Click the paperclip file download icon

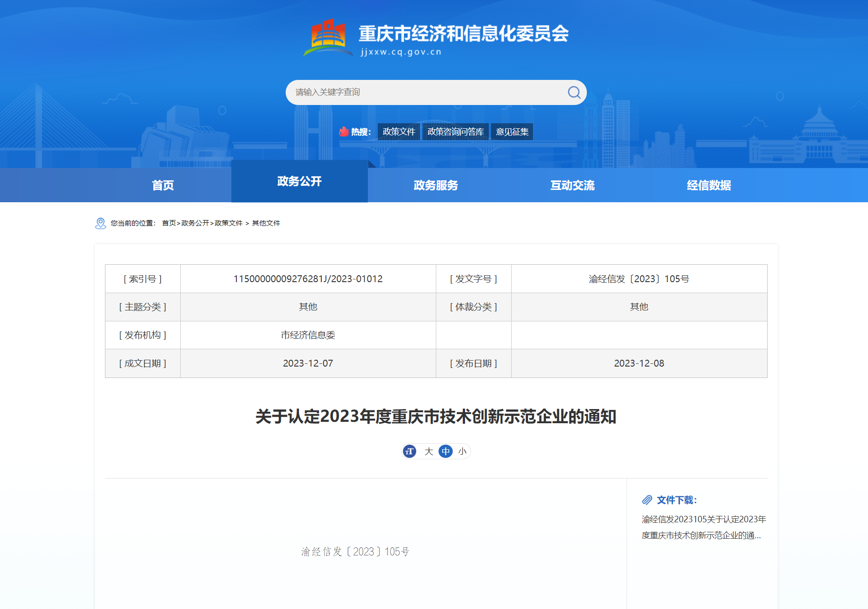click(x=647, y=500)
